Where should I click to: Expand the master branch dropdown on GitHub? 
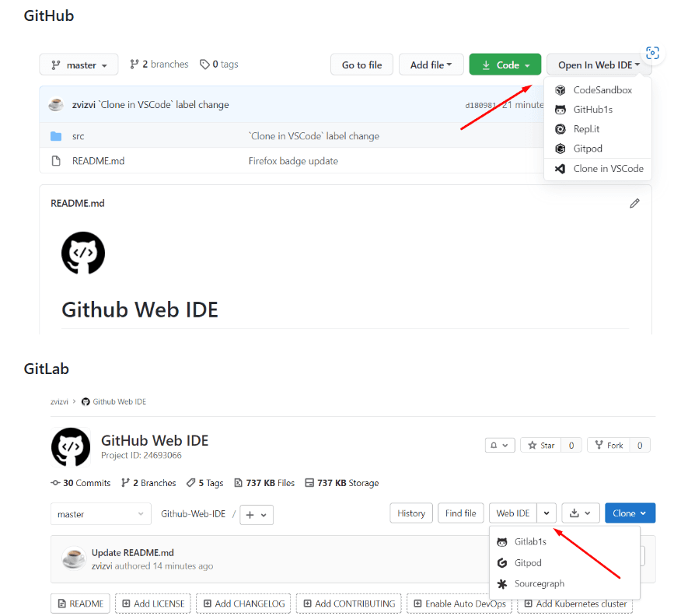(x=79, y=65)
